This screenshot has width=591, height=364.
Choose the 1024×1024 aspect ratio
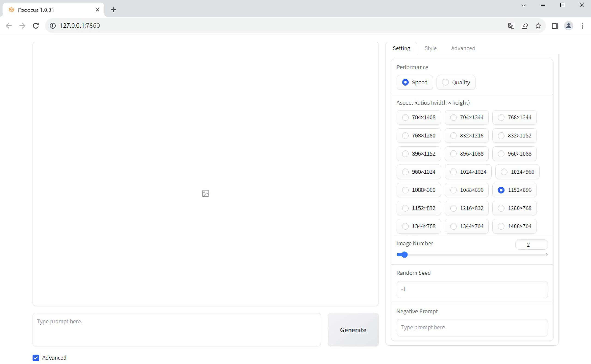(468, 172)
